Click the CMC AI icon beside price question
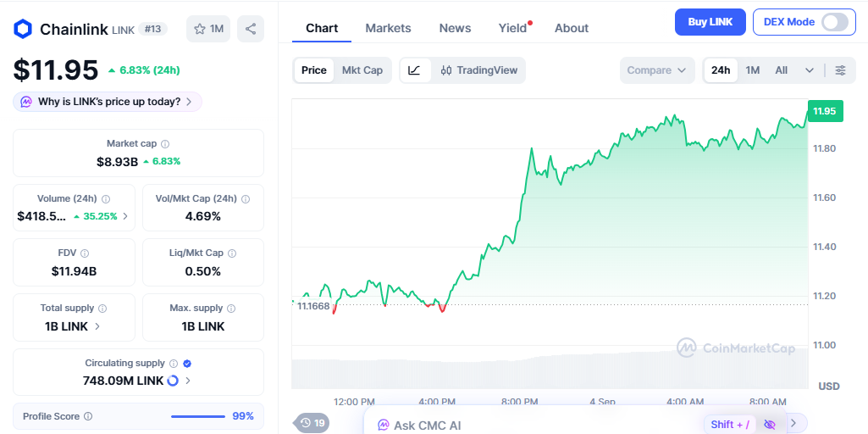Screen dimensions: 868x434 (x=26, y=102)
